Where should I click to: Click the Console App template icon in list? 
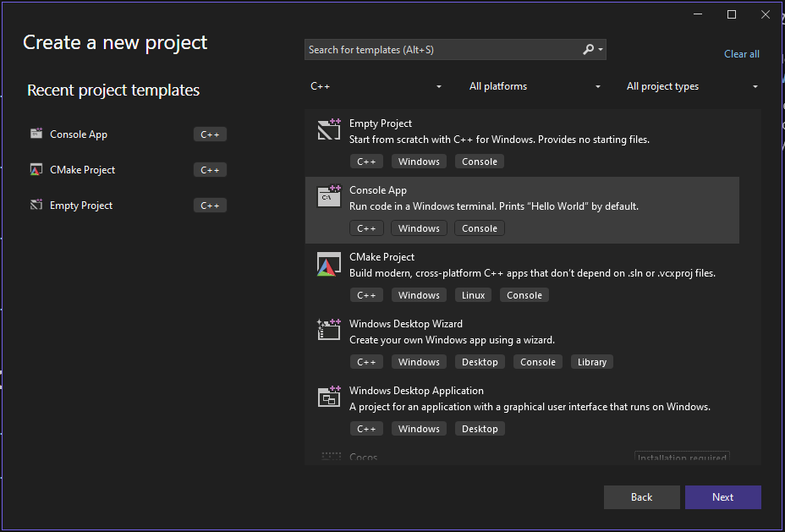[x=328, y=196]
